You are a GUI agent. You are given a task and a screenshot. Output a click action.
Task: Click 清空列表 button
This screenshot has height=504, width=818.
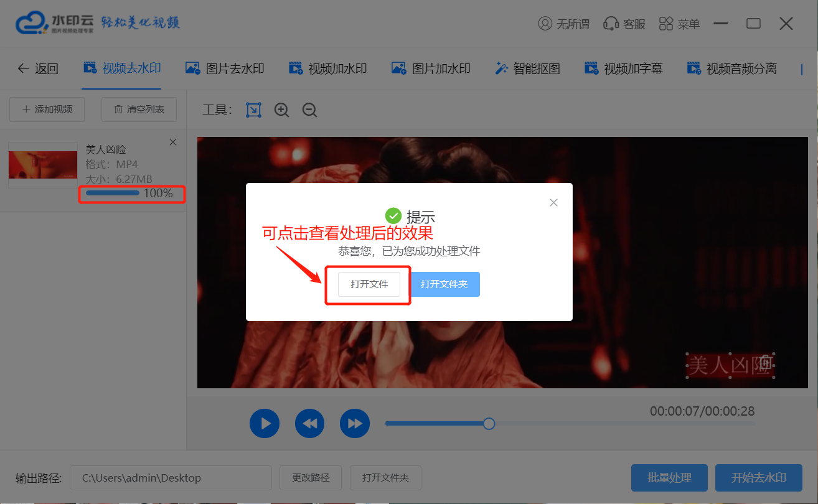139,109
